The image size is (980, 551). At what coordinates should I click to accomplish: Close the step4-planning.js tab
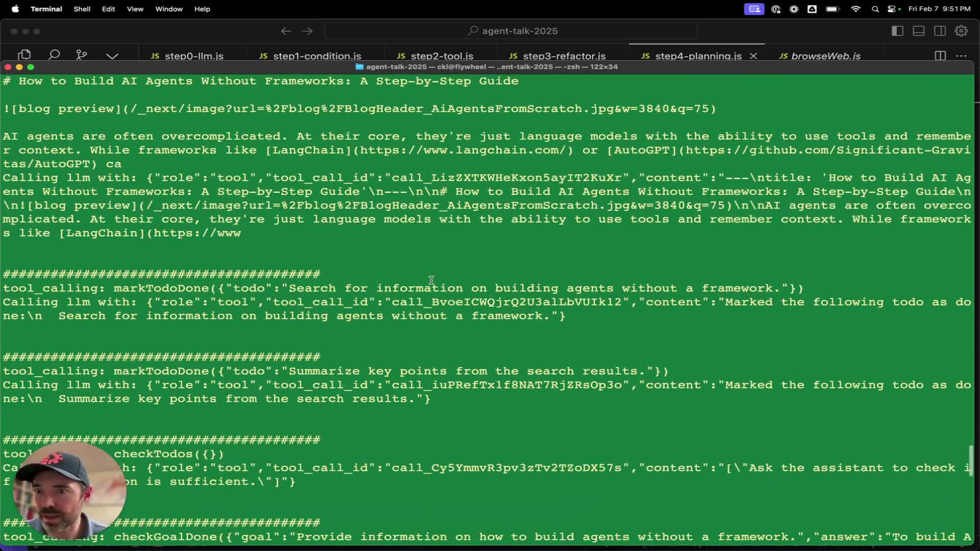[x=753, y=56]
